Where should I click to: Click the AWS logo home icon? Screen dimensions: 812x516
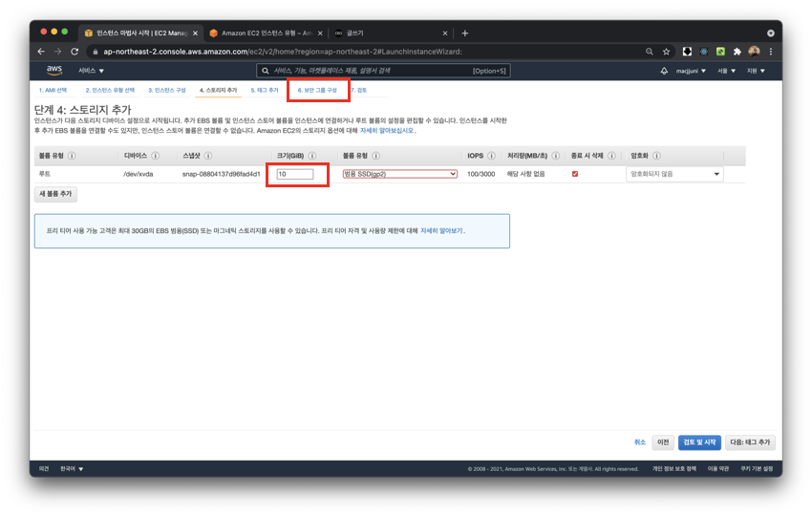[54, 70]
